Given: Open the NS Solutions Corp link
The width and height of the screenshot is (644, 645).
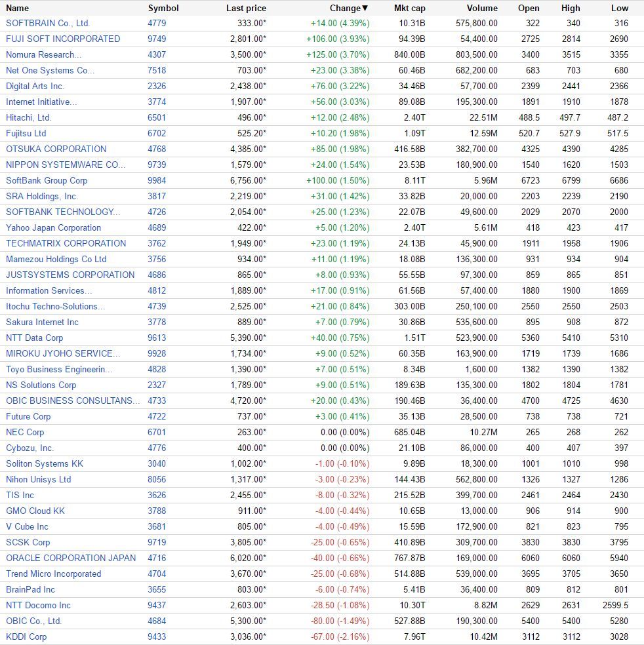Looking at the screenshot, I should click(41, 385).
